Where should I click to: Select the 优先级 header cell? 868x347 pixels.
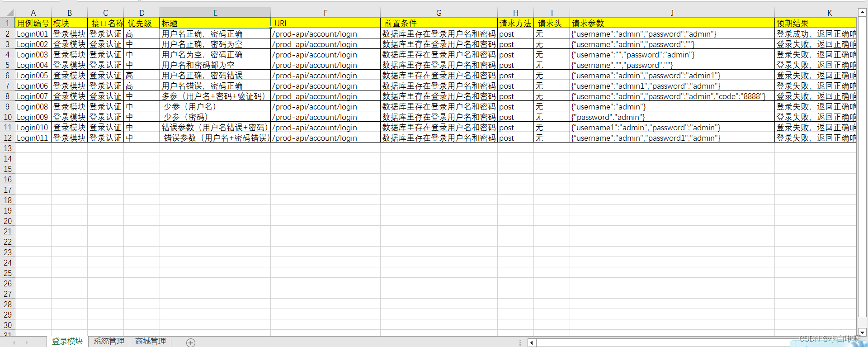coord(142,23)
